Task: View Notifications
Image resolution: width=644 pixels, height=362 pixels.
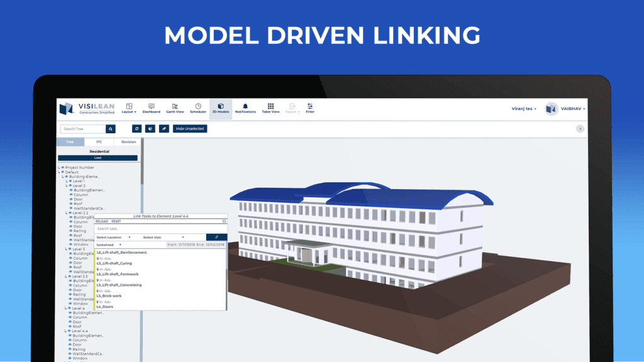Action: 245,108
